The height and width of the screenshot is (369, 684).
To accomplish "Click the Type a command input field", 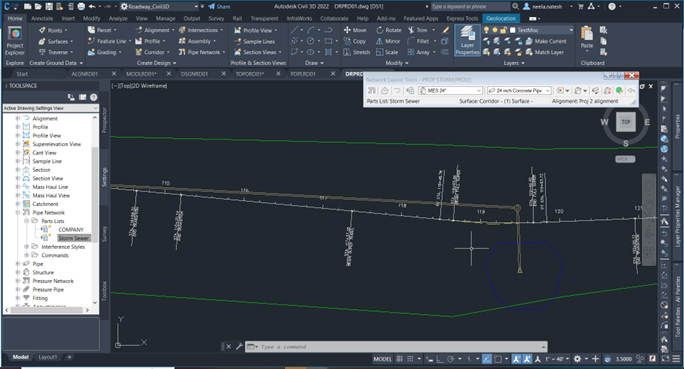I will (x=396, y=347).
